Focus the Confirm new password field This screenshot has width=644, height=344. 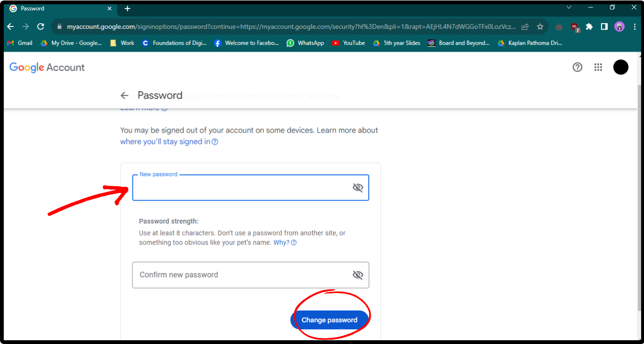(x=250, y=275)
